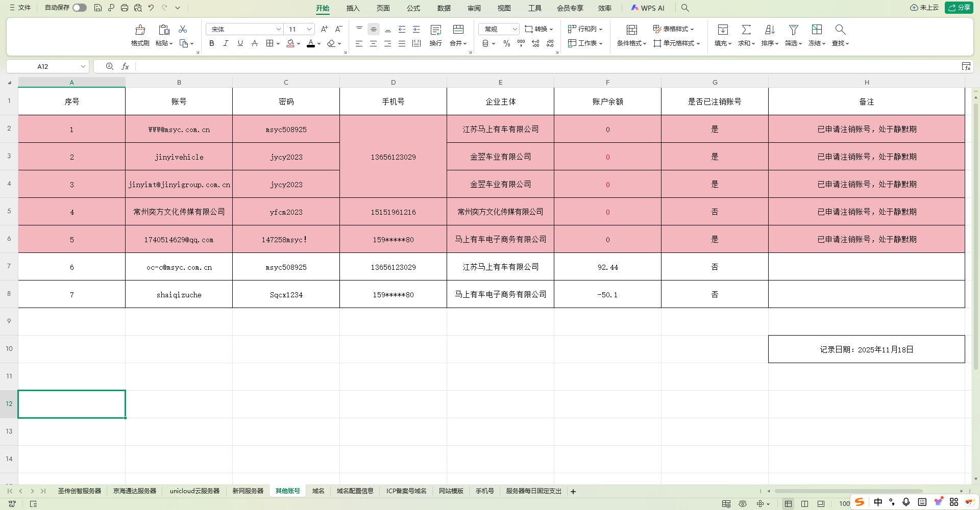
Task: Open the WPS AI assistant
Action: [648, 8]
